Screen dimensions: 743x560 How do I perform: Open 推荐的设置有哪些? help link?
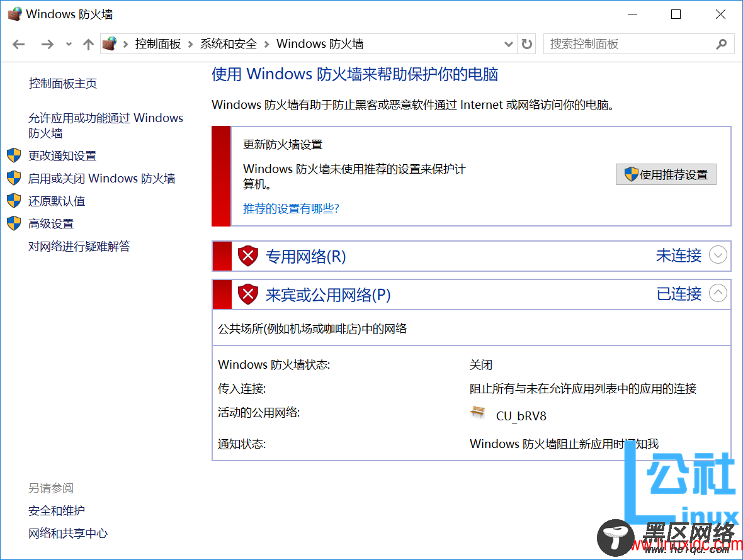291,209
